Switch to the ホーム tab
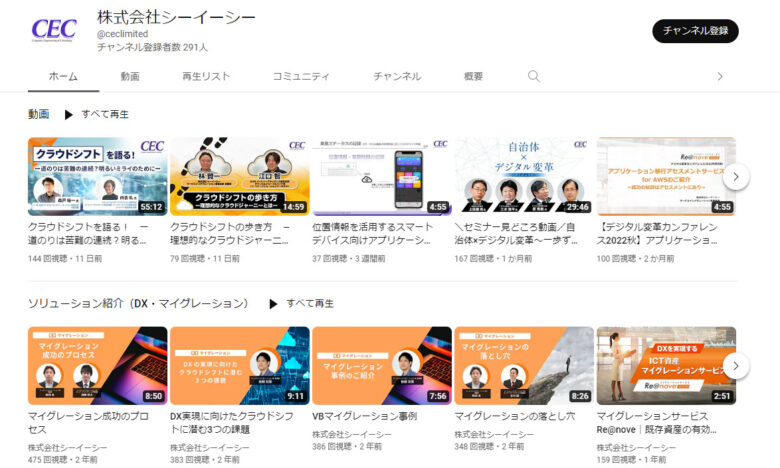Image resolution: width=780 pixels, height=468 pixels. point(63,76)
